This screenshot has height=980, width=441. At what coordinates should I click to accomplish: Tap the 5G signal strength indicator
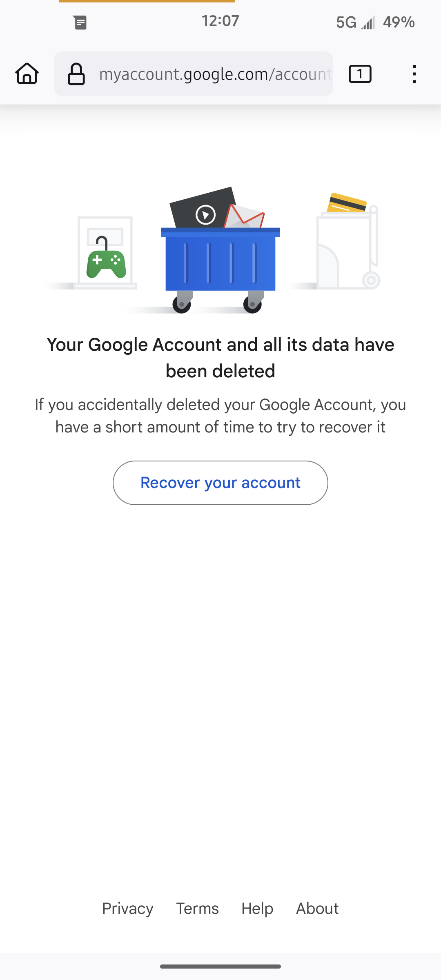pyautogui.click(x=355, y=22)
